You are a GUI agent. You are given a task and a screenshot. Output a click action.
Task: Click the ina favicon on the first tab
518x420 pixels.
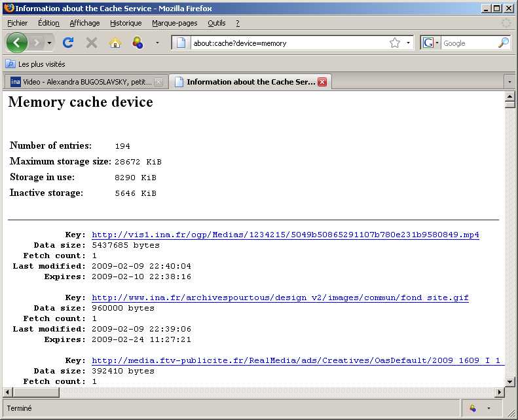coord(16,82)
